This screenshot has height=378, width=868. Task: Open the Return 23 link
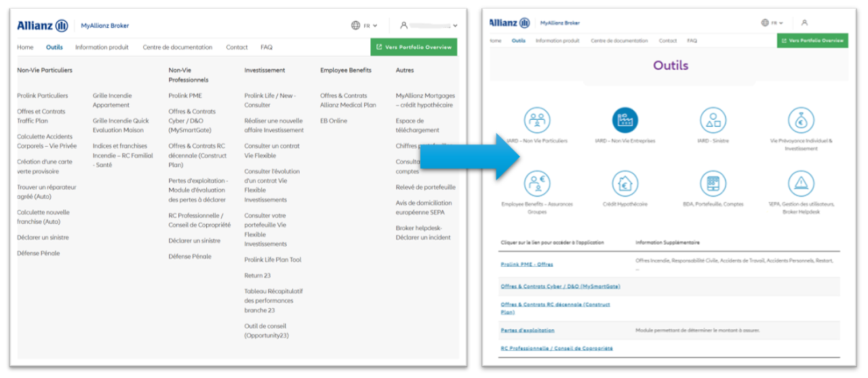click(258, 276)
